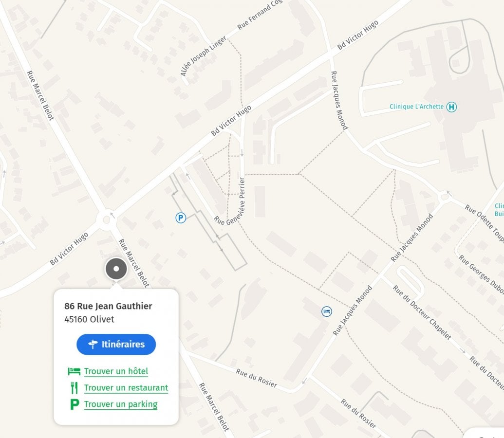Image resolution: width=504 pixels, height=438 pixels.
Task: Click the green bed icon in popup
Action: (74, 371)
